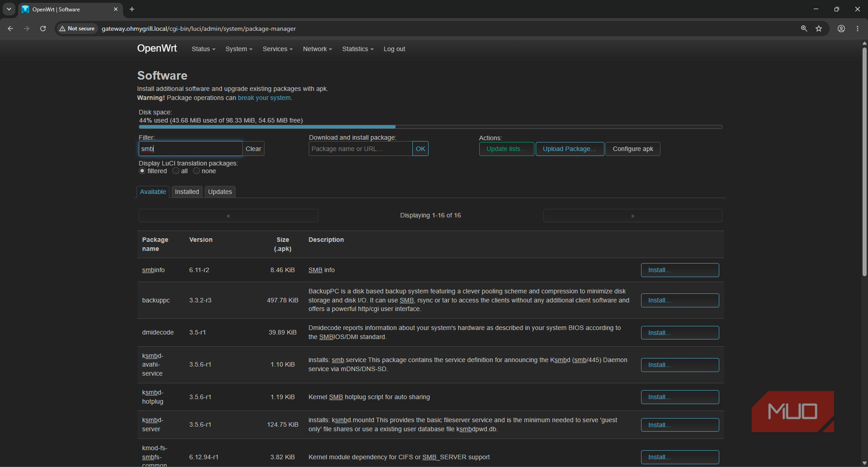The height and width of the screenshot is (467, 868).
Task: Click the disk space usage progress bar
Action: [x=430, y=127]
